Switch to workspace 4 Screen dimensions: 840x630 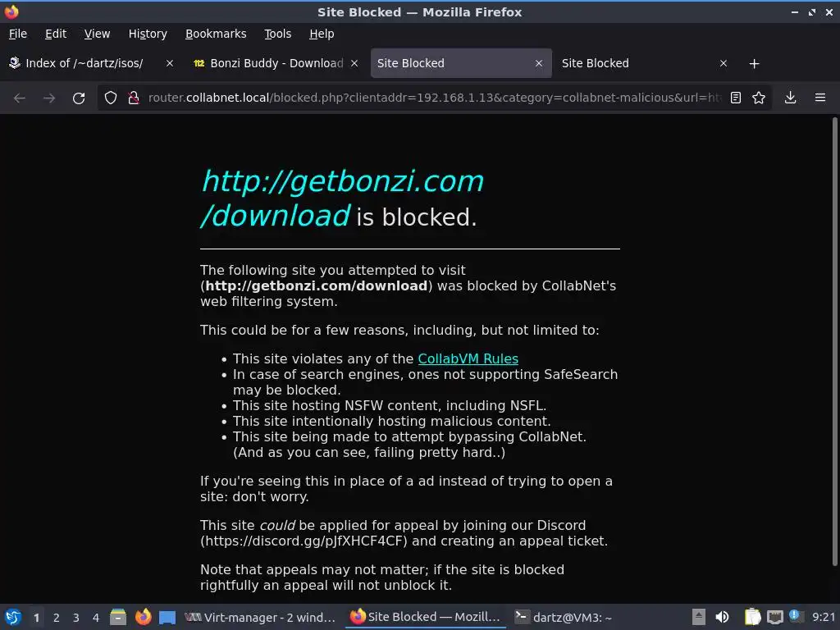pos(96,618)
